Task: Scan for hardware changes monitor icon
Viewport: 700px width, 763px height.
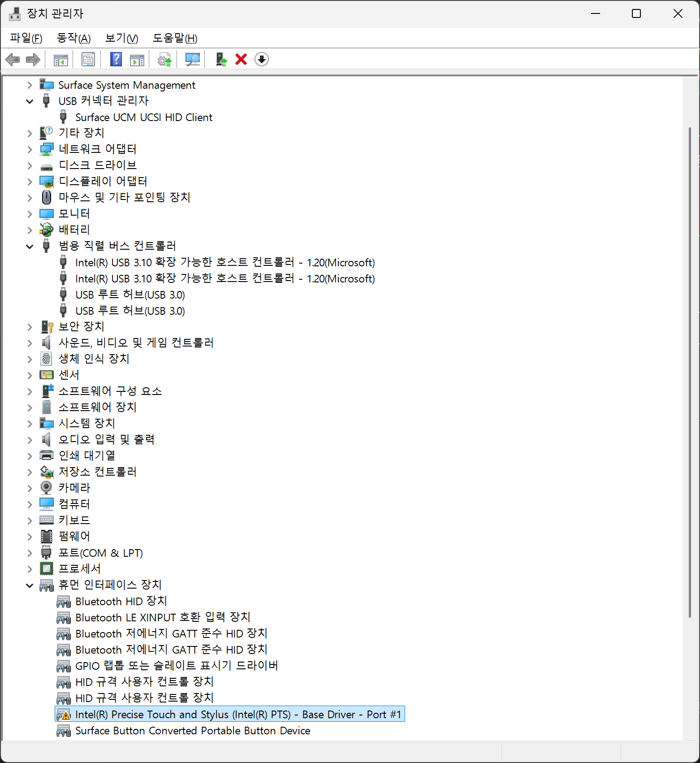Action: click(192, 59)
